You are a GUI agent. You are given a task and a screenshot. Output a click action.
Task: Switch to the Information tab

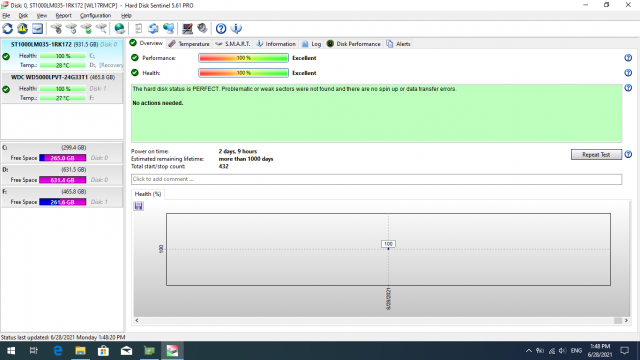pos(276,44)
